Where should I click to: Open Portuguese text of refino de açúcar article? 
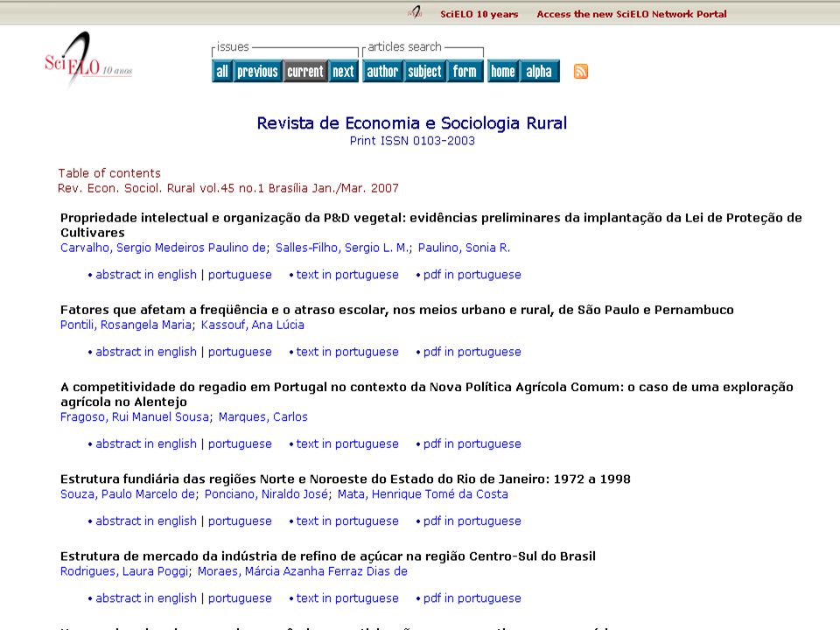(x=347, y=598)
